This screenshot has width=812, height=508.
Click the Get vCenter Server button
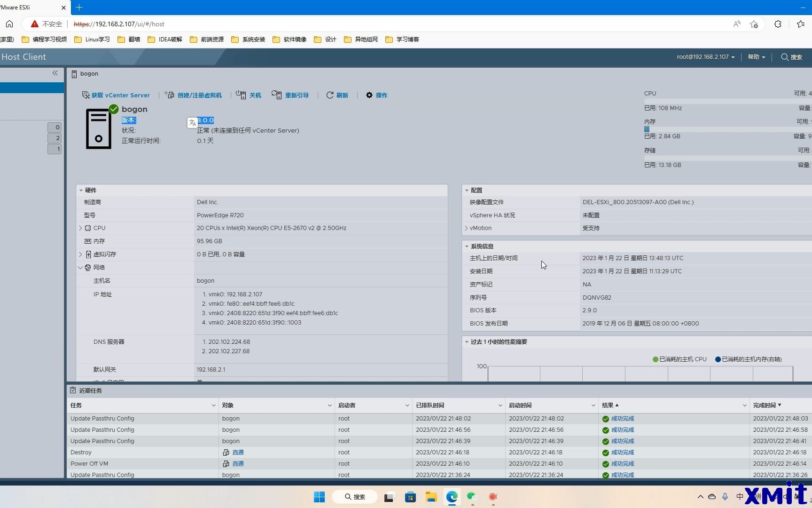tap(116, 95)
